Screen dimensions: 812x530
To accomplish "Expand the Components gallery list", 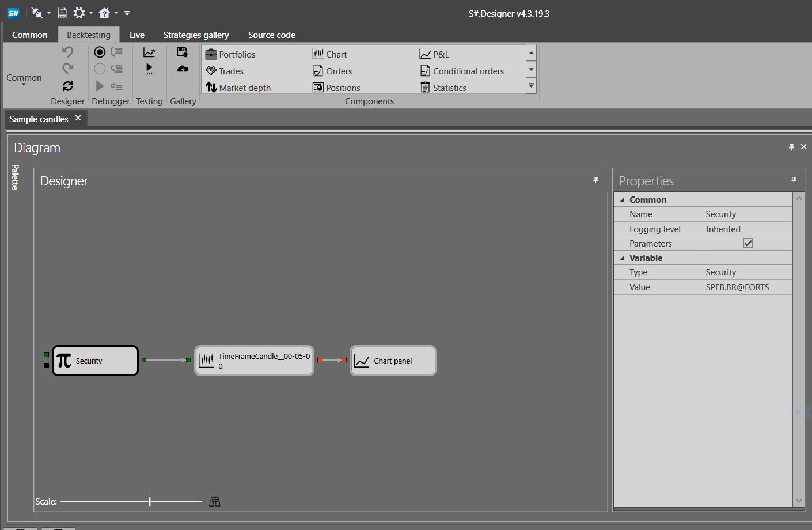I will pos(531,86).
